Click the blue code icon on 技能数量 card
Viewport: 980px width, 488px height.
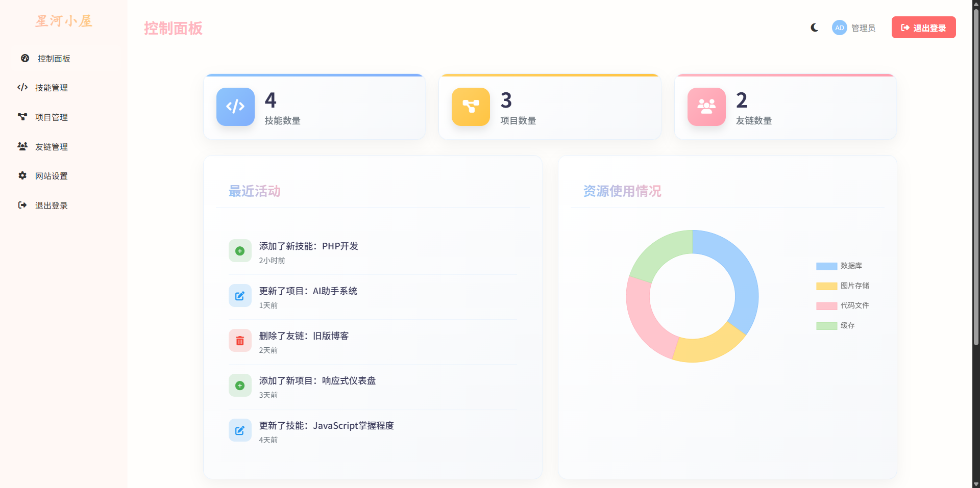tap(235, 107)
